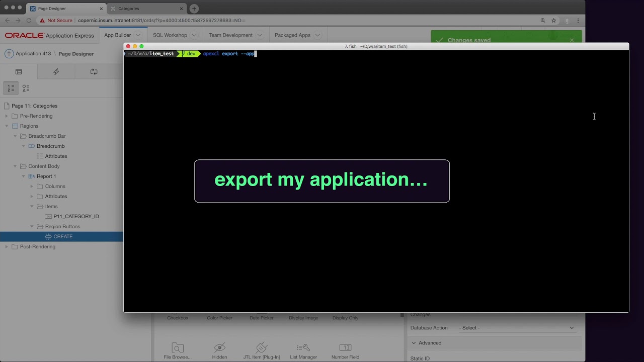Open the Team Development dropdown arrow
644x362 pixels.
tap(260, 35)
